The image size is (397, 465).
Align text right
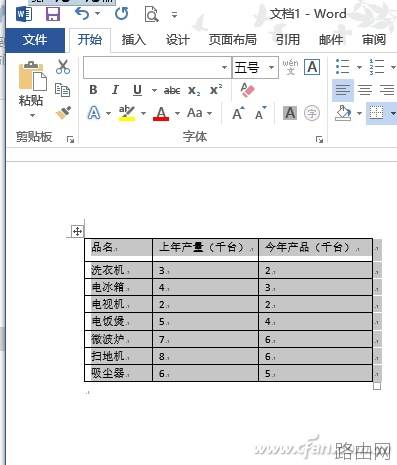click(387, 90)
